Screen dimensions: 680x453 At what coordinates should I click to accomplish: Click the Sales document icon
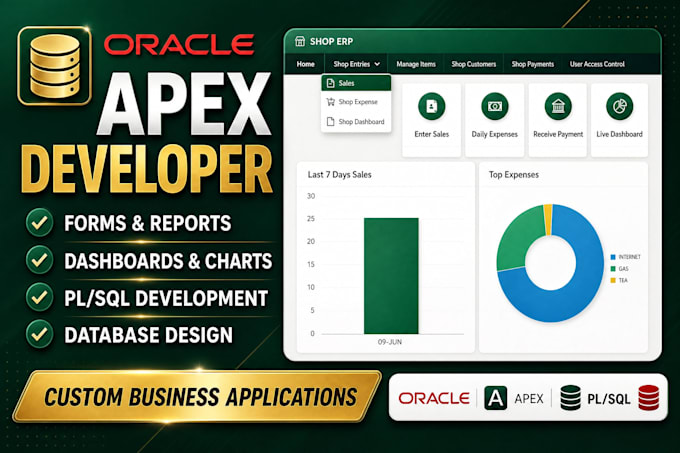[330, 83]
